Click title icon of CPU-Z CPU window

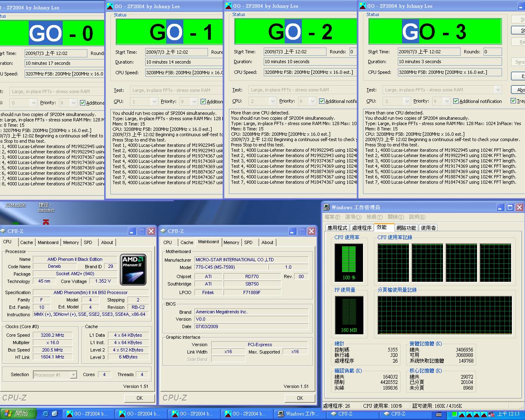pyautogui.click(x=3, y=231)
